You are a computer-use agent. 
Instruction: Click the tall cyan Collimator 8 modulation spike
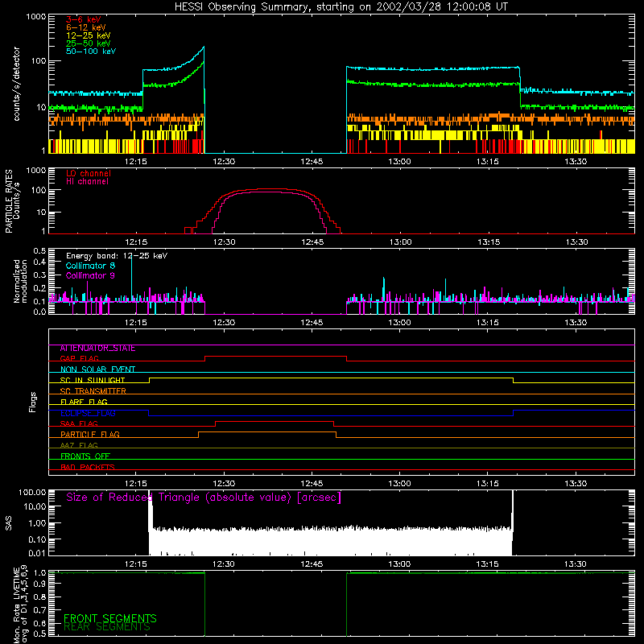131,278
